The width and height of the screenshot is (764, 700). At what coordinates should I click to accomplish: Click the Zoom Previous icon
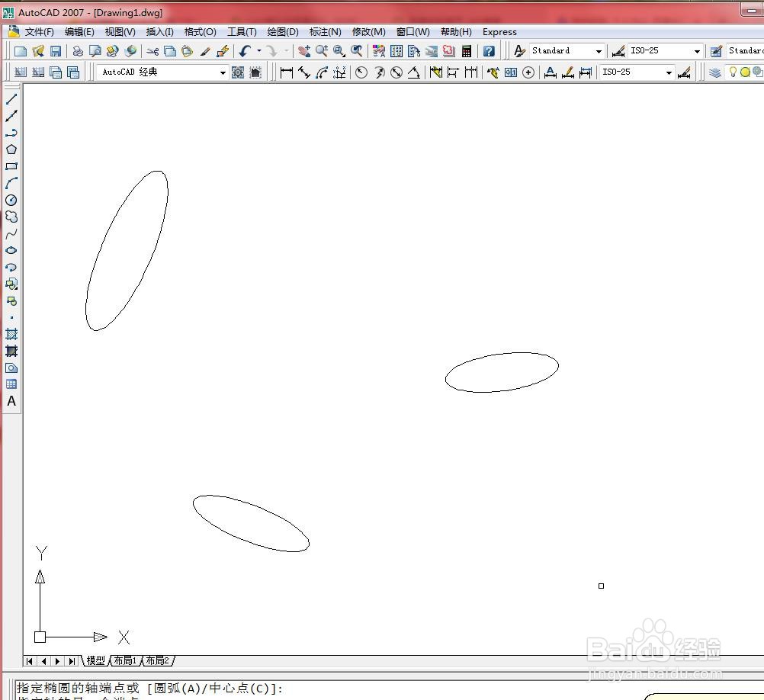357,51
